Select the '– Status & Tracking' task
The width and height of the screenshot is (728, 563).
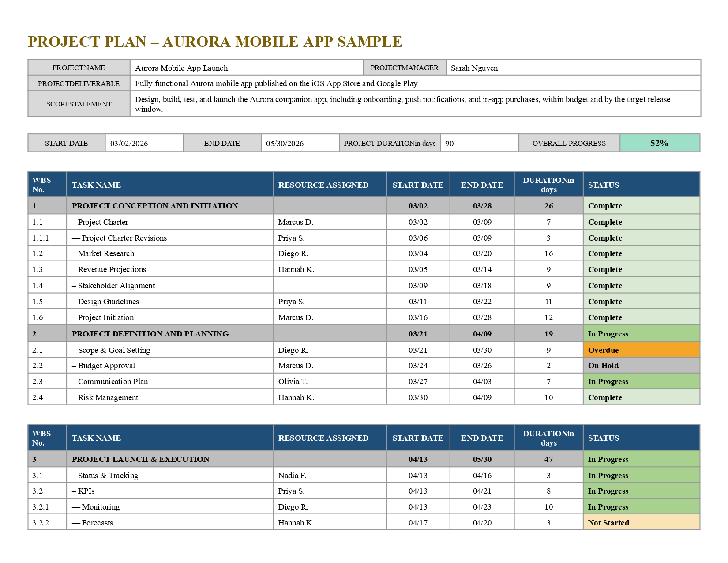(105, 476)
